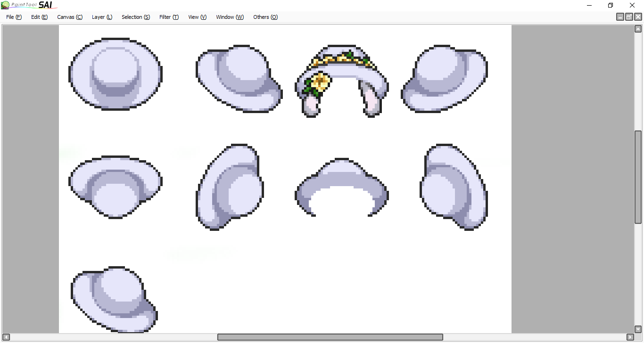Open the Canvas menu
The height and width of the screenshot is (343, 644).
point(69,17)
